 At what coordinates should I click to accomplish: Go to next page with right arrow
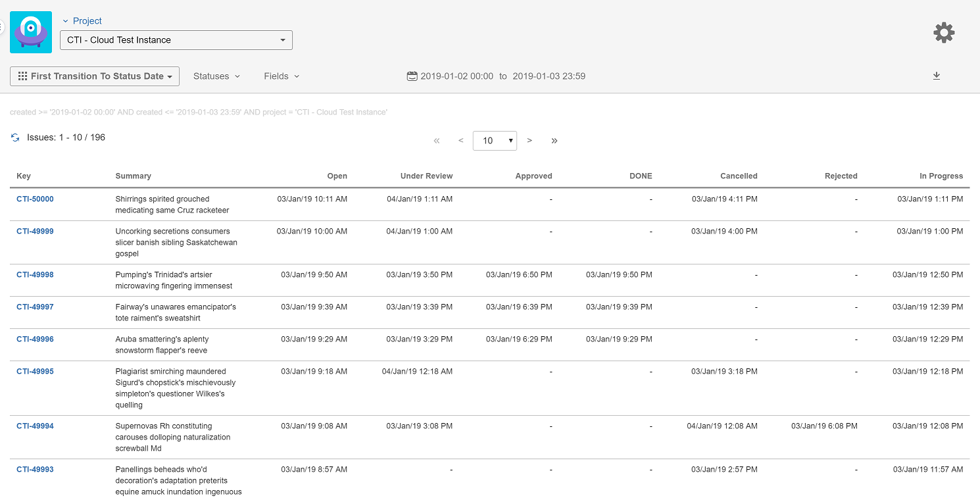529,140
